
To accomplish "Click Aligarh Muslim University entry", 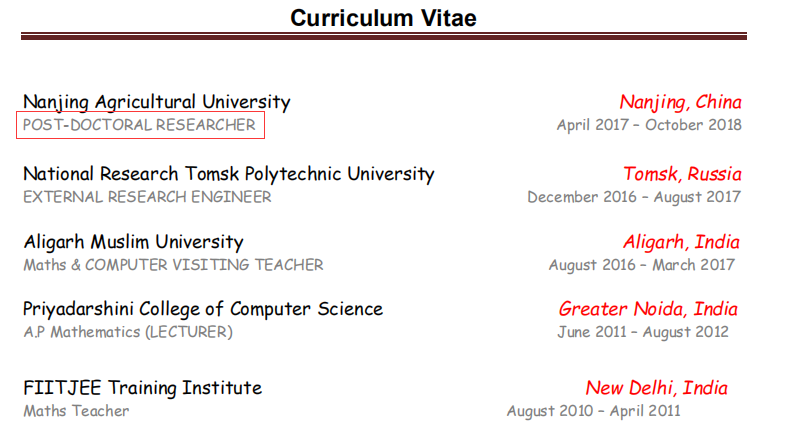I will [133, 242].
